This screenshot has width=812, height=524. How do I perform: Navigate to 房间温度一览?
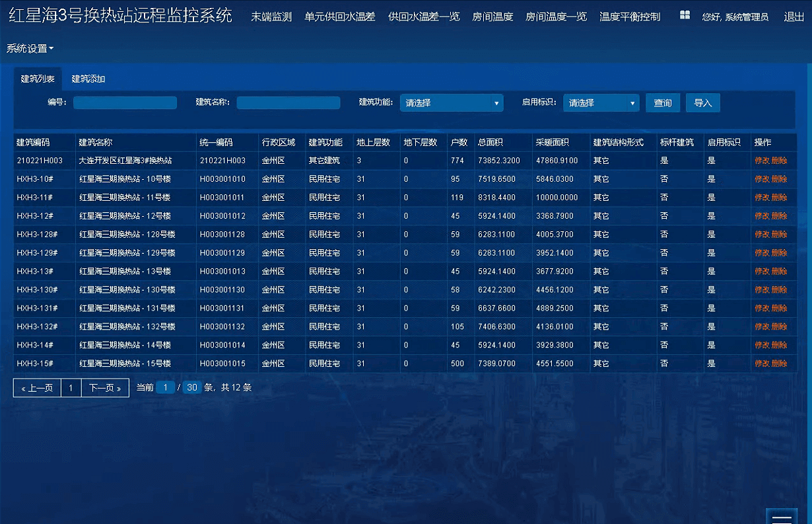(x=556, y=17)
